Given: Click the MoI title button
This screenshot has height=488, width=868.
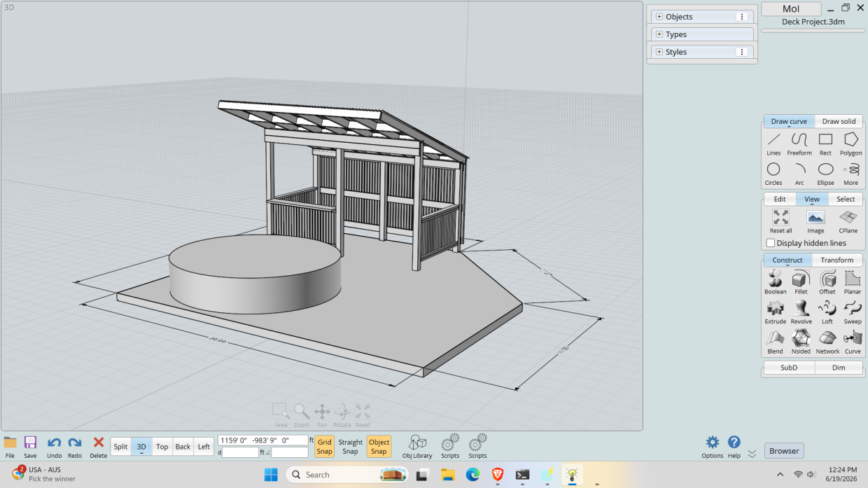Looking at the screenshot, I should click(791, 9).
